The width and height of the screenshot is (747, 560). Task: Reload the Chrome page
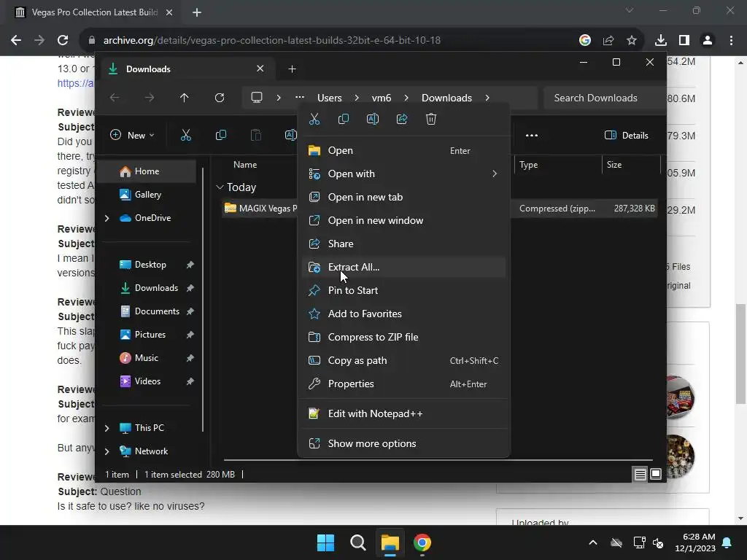click(x=63, y=41)
